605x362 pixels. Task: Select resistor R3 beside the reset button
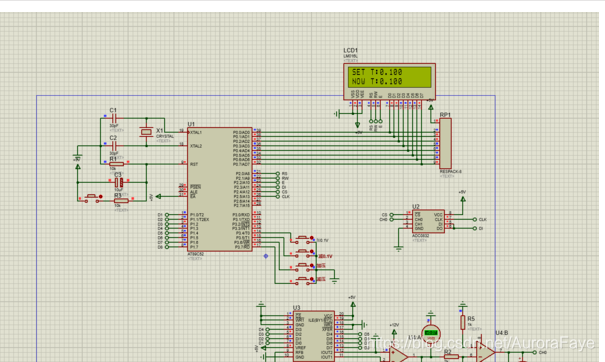[x=121, y=201]
